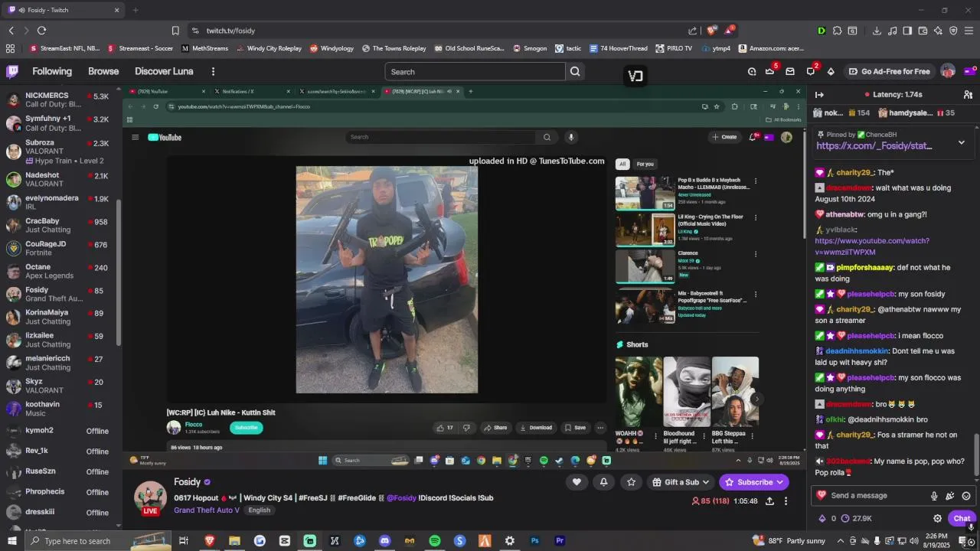Share the Fosidy stream upload icon
The image size is (980, 551).
coord(769,500)
